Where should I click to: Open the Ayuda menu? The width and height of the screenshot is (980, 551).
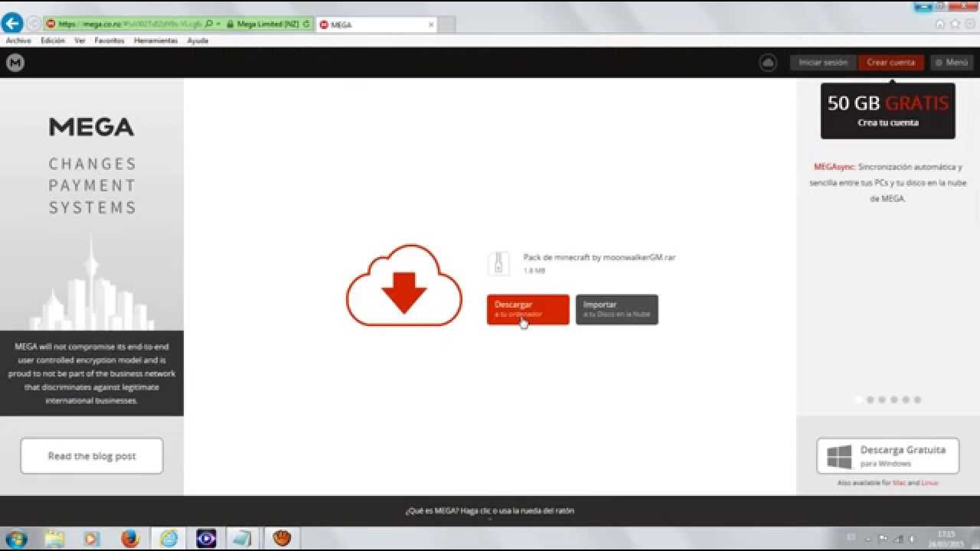tap(198, 41)
